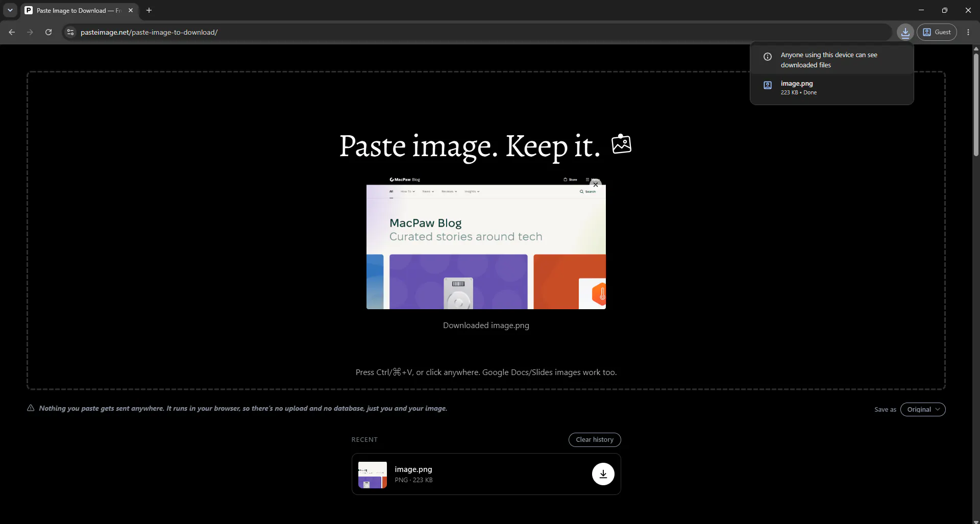Click the file icon beside image.png download
The height and width of the screenshot is (524, 980).
click(768, 85)
